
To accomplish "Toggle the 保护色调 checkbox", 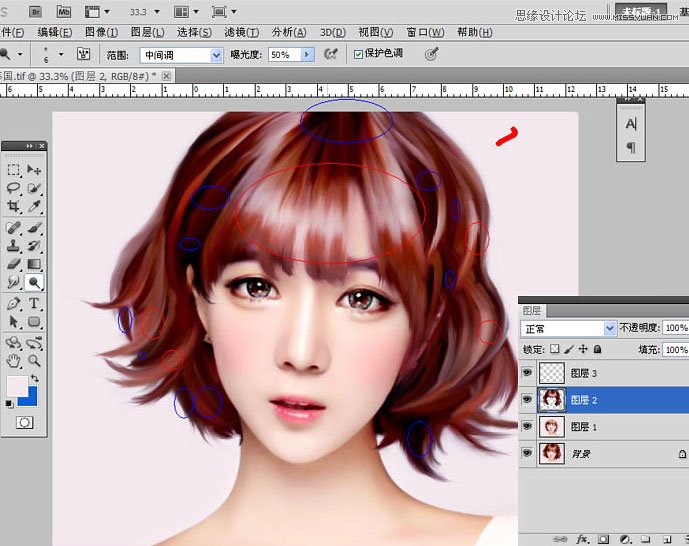I will pyautogui.click(x=359, y=54).
